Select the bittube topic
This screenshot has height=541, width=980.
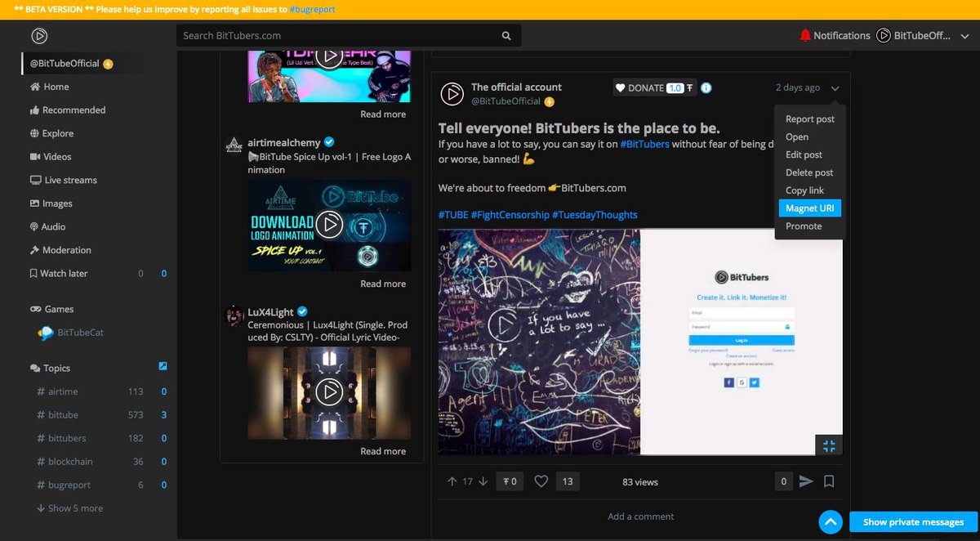(57, 415)
